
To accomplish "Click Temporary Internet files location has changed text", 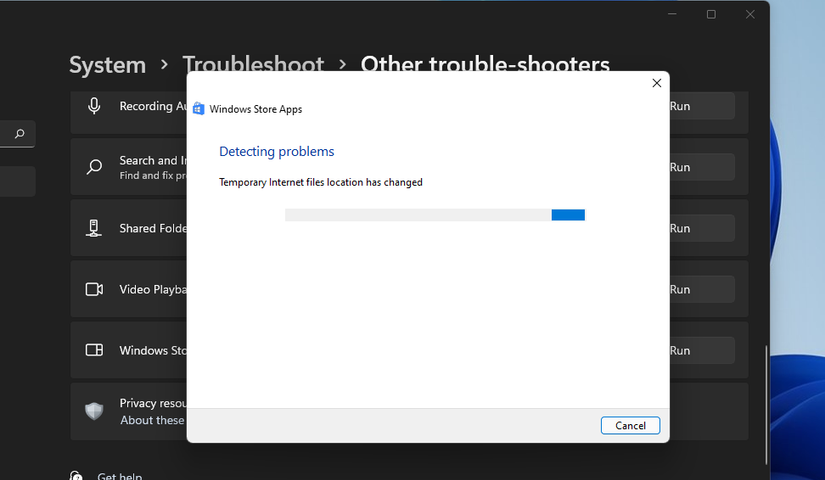I will coord(320,182).
